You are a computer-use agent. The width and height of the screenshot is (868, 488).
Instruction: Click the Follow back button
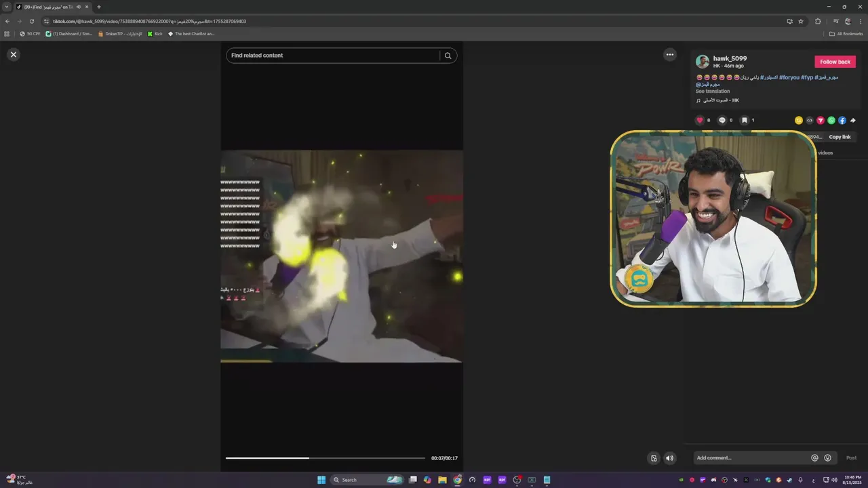[x=835, y=62]
